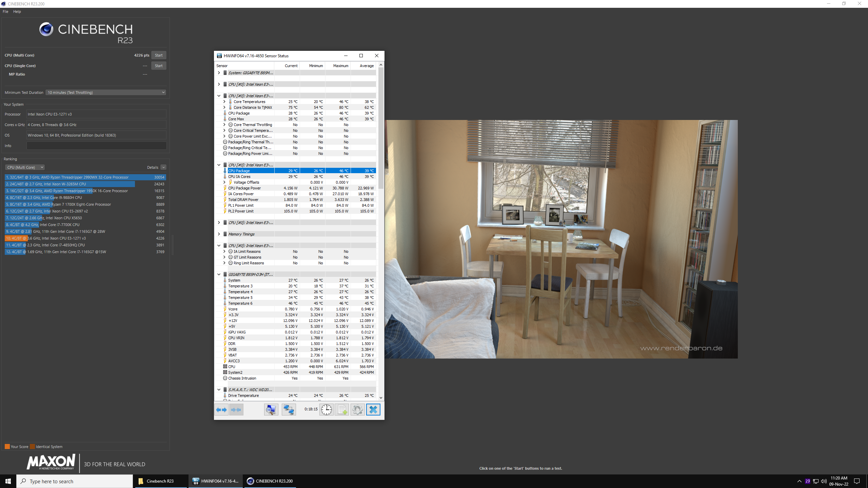868x488 pixels.
Task: Open HWiNFO remote network monitors icon
Action: coord(289,410)
